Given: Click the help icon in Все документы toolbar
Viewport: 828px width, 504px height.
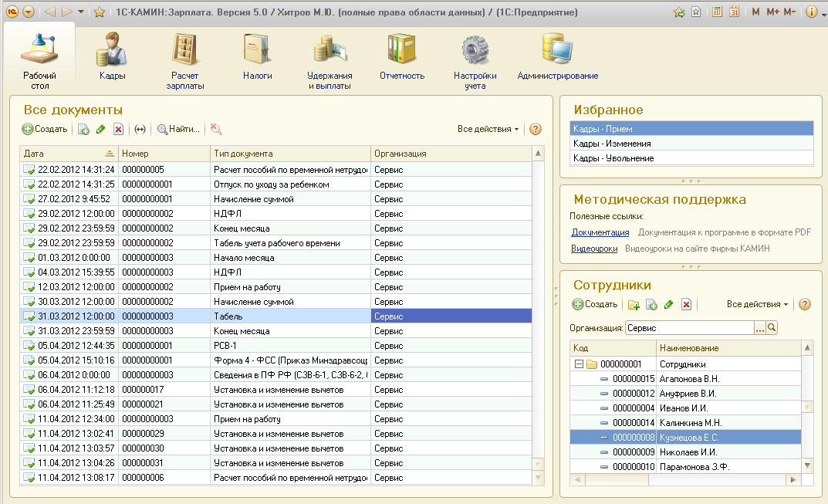Looking at the screenshot, I should pyautogui.click(x=536, y=129).
